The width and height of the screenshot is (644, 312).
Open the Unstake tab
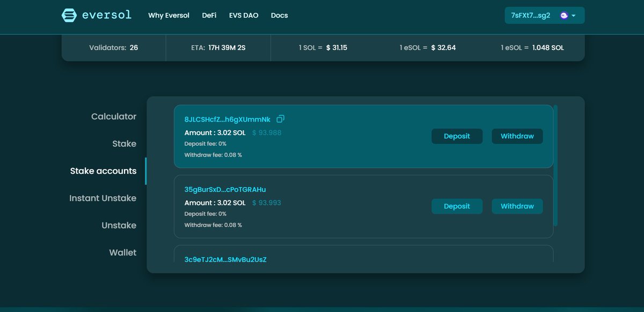pos(119,225)
